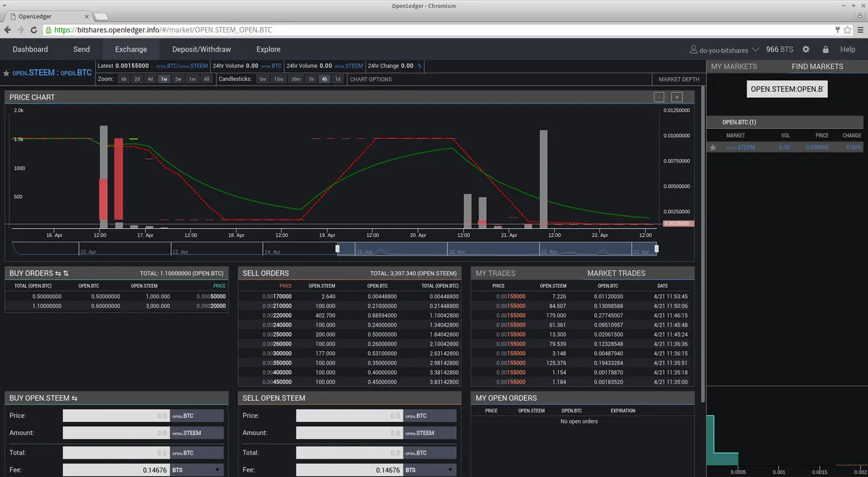This screenshot has width=868, height=477.
Task: Toggle the MARKET DEPTH view
Action: [x=679, y=79]
